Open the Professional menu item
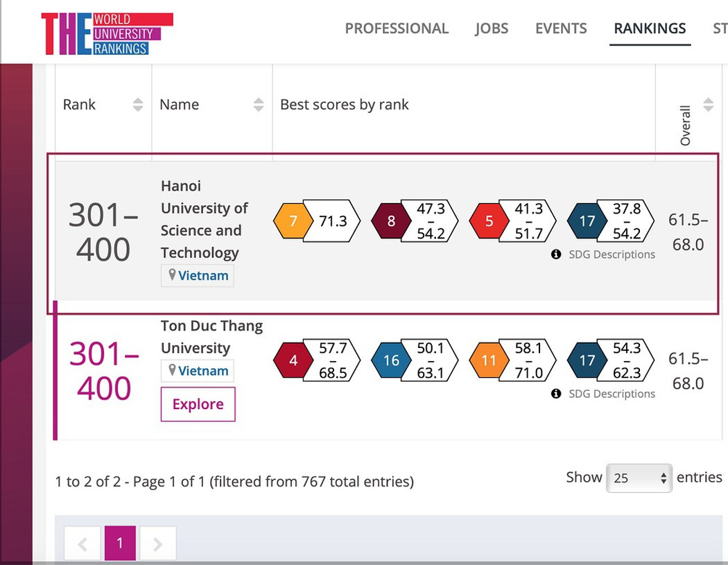728x565 pixels. point(397,28)
